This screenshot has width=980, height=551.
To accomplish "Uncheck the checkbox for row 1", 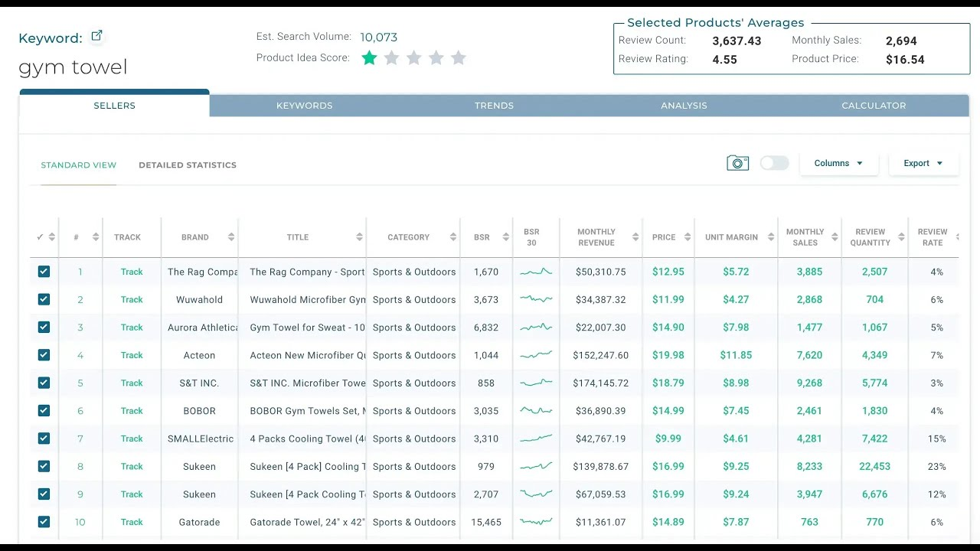I will coord(44,272).
